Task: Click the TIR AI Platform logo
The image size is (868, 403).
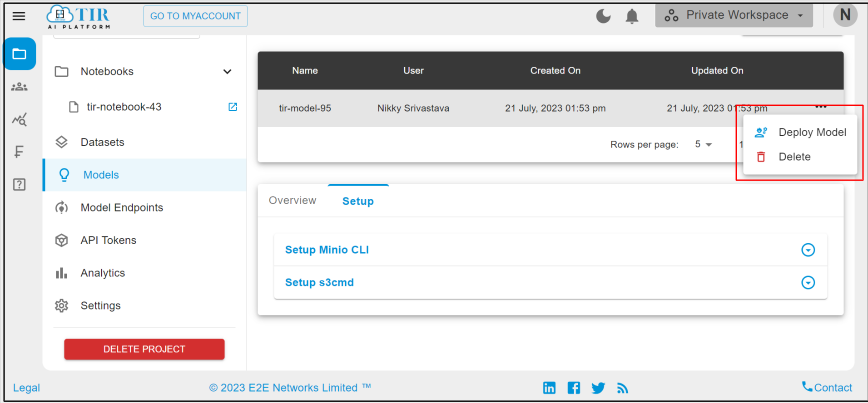Action: pos(79,17)
